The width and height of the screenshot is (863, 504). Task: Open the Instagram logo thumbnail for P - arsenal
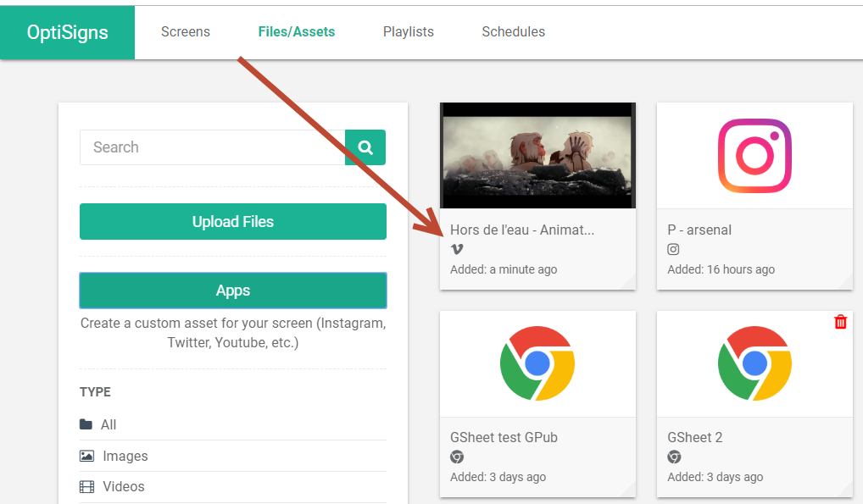pos(754,155)
